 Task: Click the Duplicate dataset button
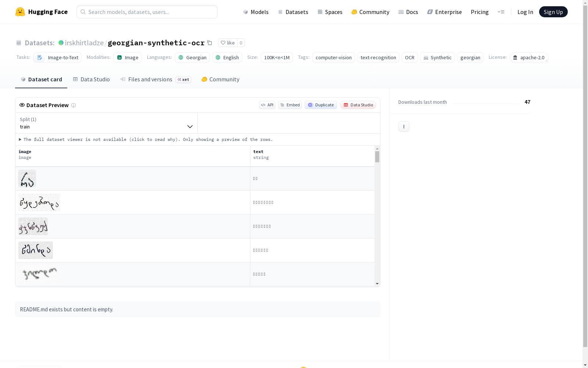pyautogui.click(x=321, y=105)
